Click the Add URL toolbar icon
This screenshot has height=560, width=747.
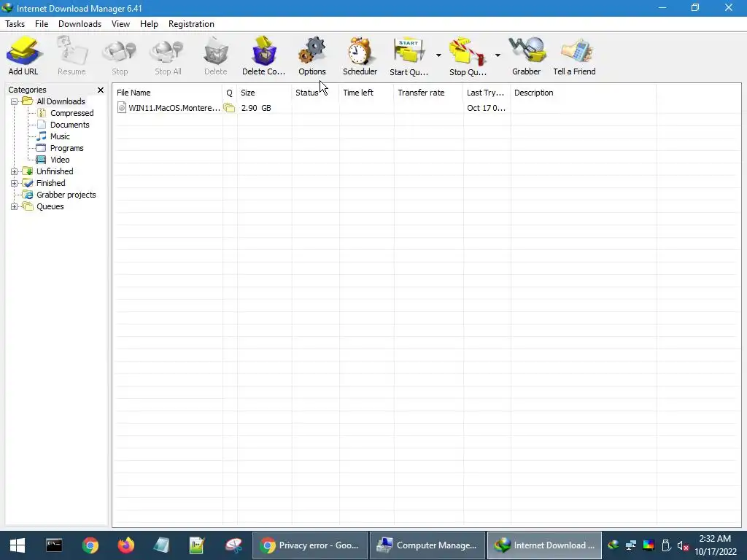pyautogui.click(x=23, y=52)
